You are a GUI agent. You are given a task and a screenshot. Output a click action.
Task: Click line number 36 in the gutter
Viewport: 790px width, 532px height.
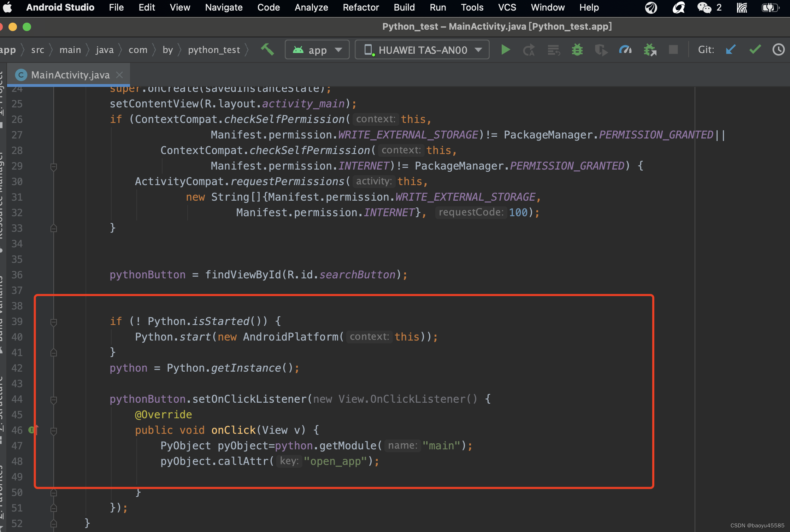click(17, 275)
